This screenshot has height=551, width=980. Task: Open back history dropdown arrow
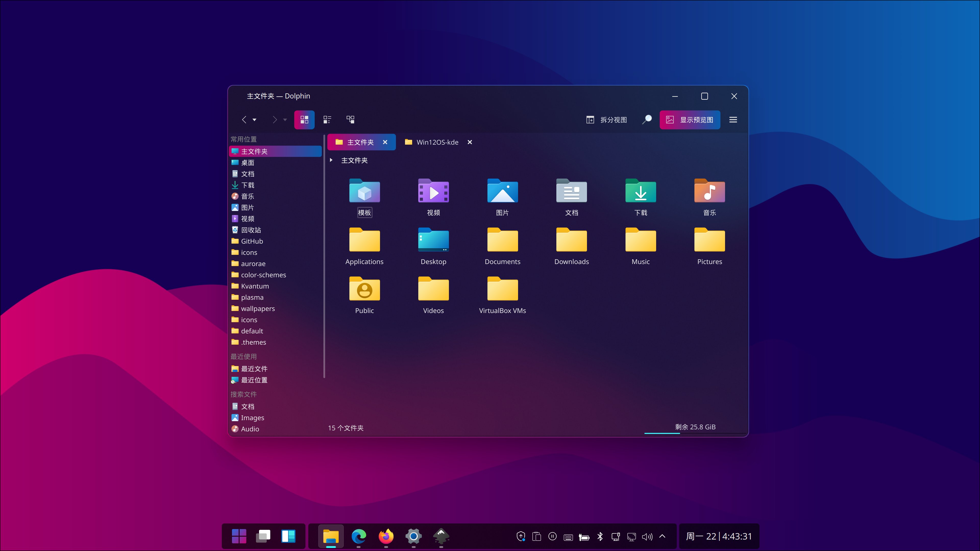click(254, 120)
